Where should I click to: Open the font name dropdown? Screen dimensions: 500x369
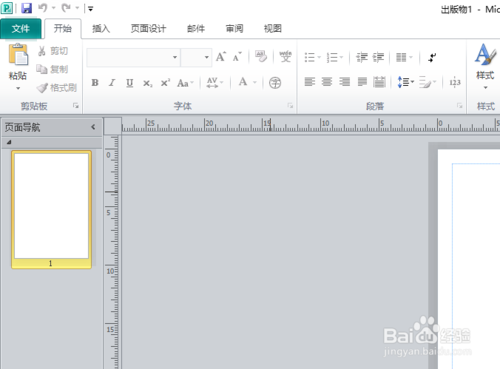point(175,57)
